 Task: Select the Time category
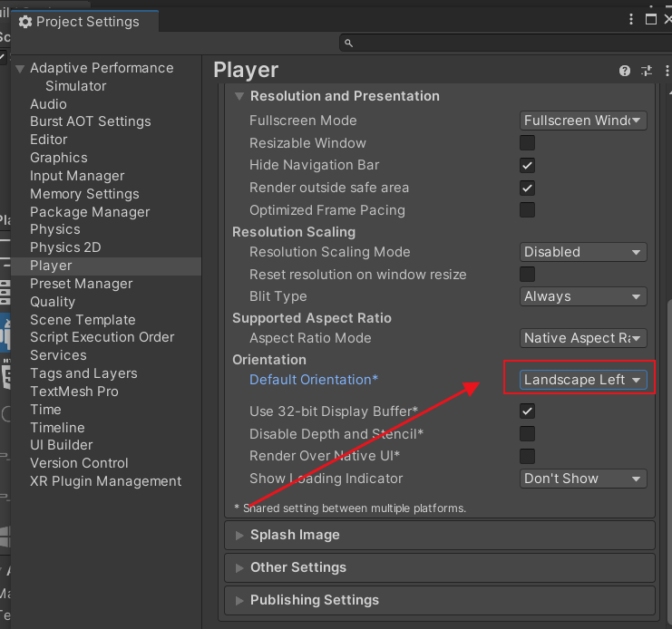point(45,410)
